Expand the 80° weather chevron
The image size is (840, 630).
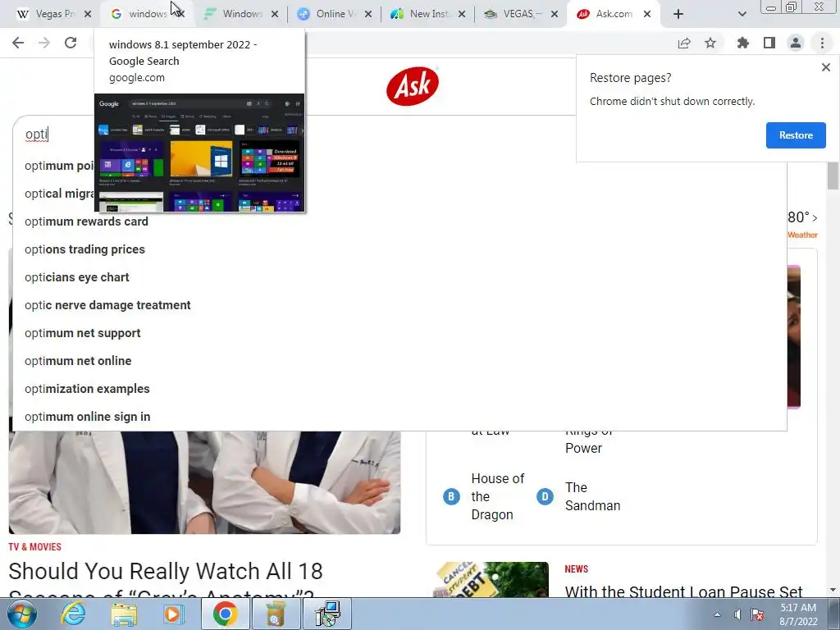(815, 217)
